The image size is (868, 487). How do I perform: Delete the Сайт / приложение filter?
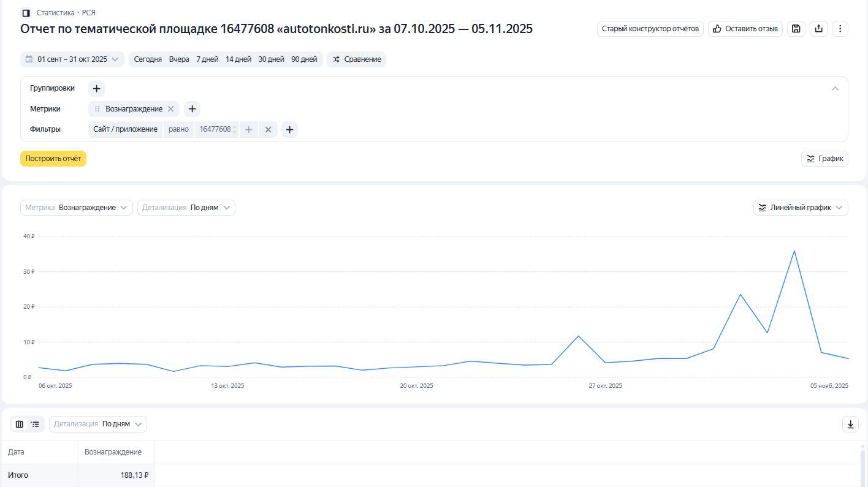click(268, 129)
